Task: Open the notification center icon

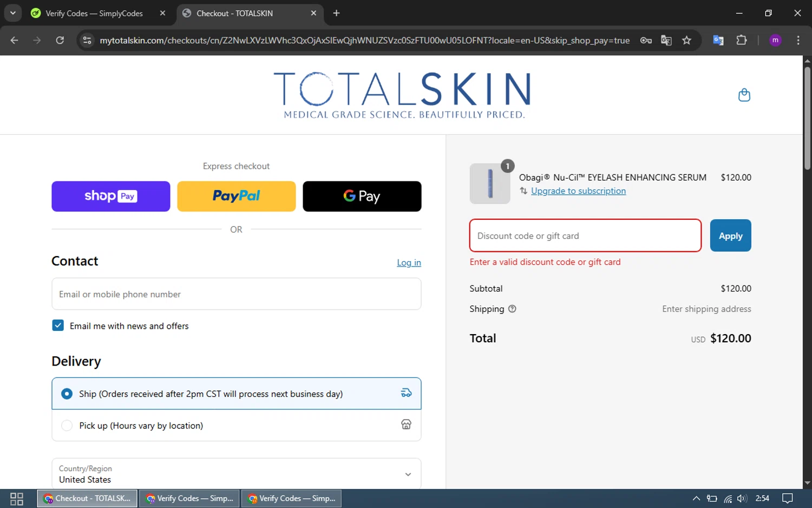Action: [x=788, y=498]
